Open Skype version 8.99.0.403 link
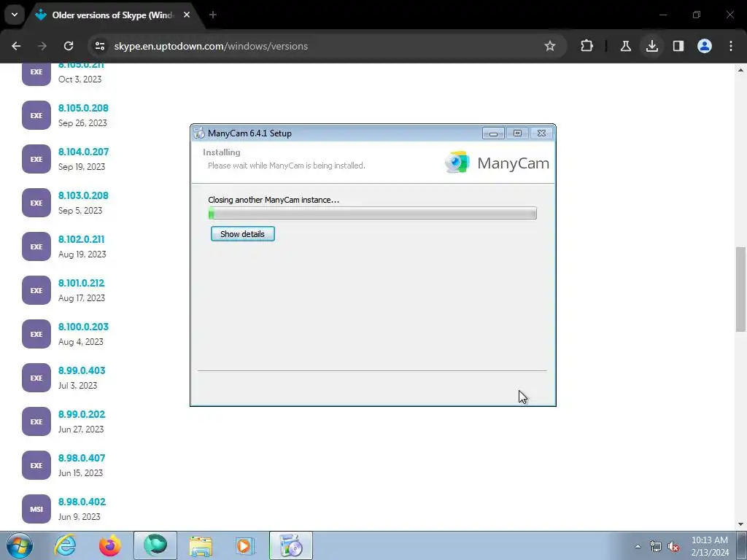 tap(82, 371)
